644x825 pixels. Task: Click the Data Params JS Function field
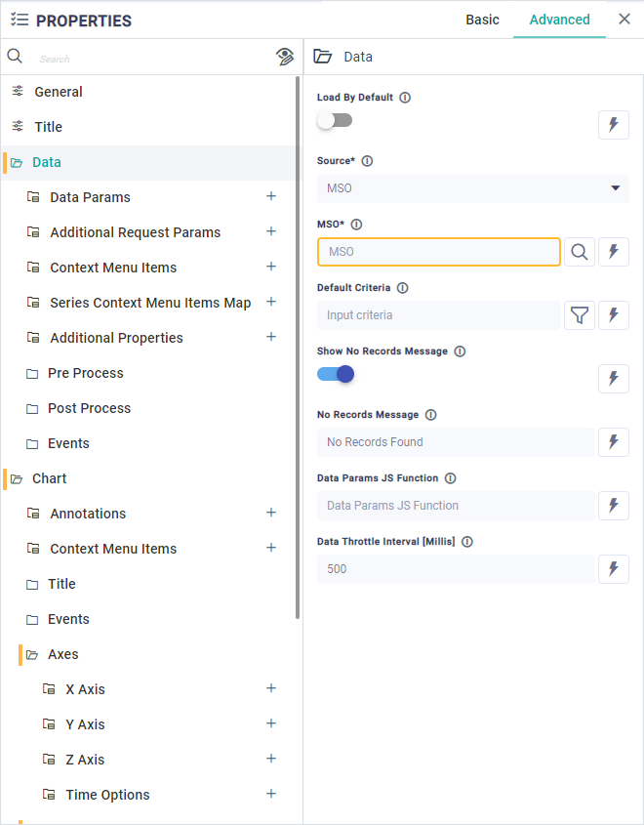pos(455,506)
